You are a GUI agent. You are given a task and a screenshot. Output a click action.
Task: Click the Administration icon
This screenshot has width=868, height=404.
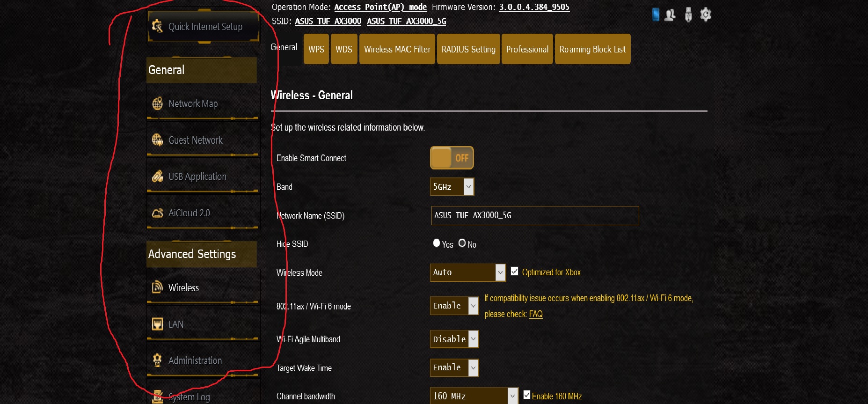[x=158, y=360]
